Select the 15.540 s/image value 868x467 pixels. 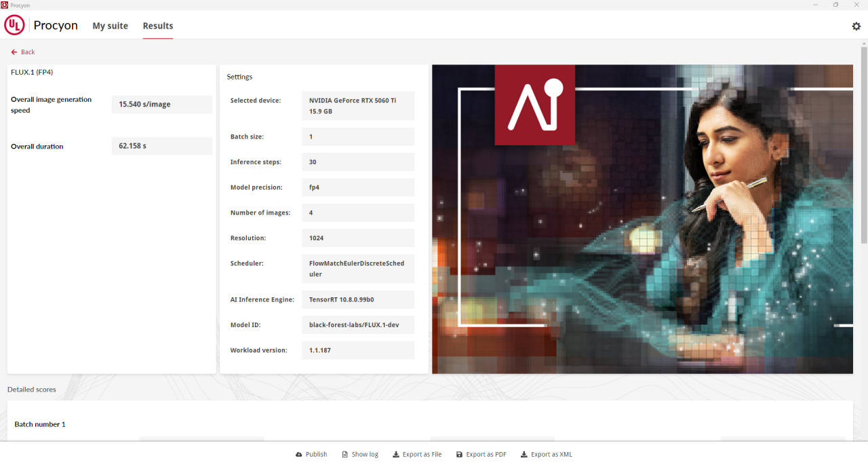coord(162,105)
